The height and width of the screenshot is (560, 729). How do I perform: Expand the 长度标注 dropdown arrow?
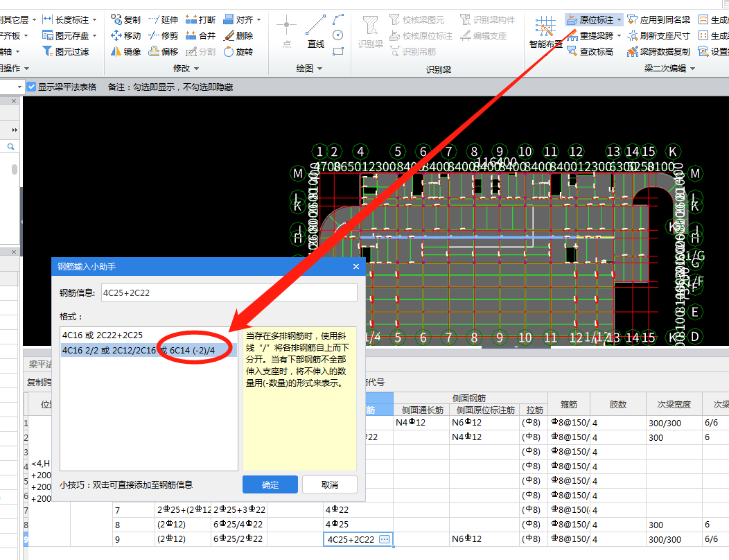tap(94, 19)
